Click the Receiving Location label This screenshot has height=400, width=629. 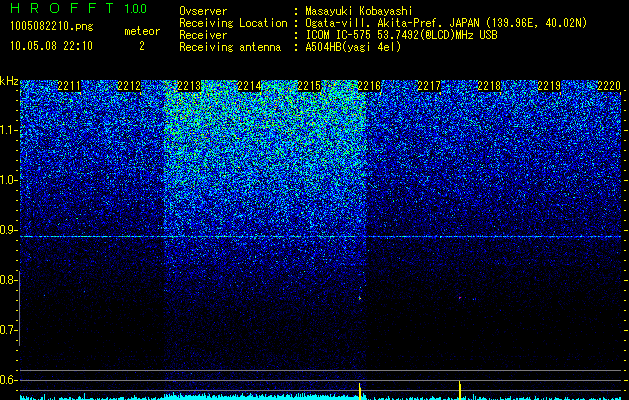tap(233, 23)
